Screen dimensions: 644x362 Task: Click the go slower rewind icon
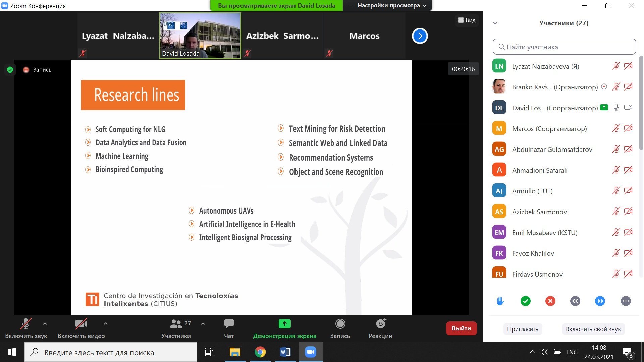pos(575,301)
